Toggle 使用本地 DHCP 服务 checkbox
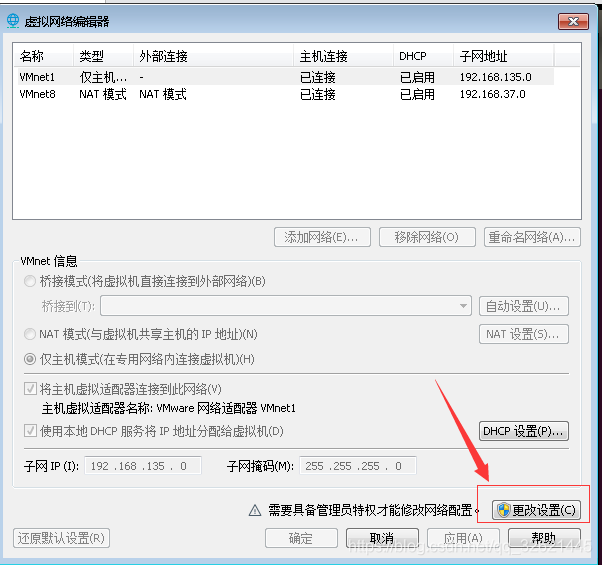Viewport: 602px width, 565px height. (x=30, y=431)
